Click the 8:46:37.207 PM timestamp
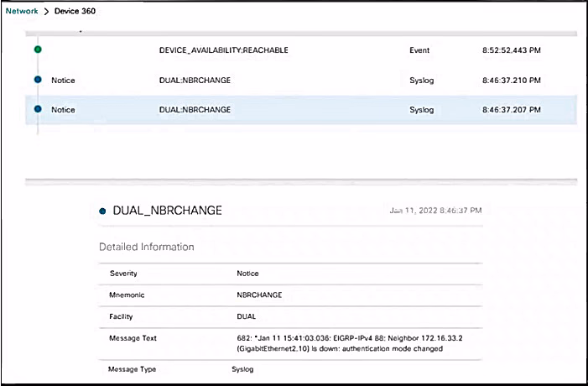 (x=511, y=110)
